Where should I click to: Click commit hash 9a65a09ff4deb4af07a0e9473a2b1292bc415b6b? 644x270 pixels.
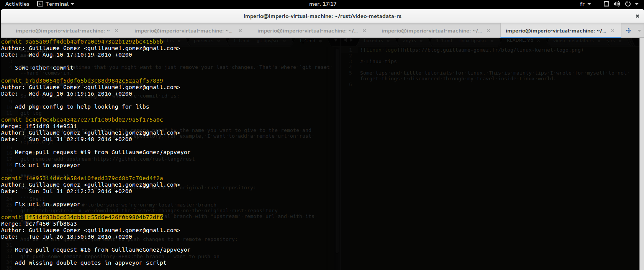point(94,42)
